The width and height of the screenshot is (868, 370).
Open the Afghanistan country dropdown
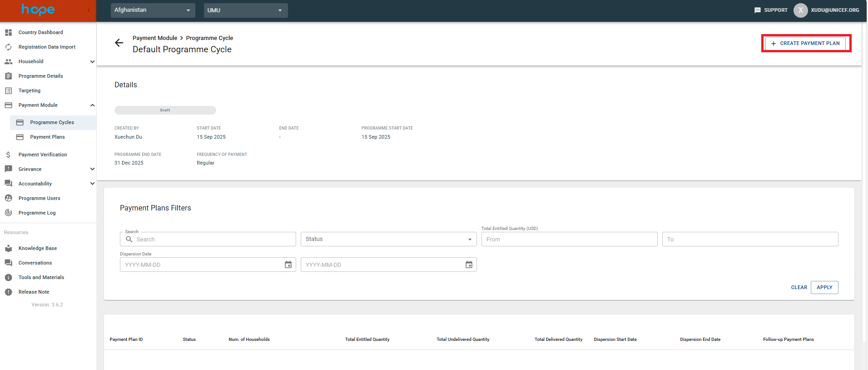click(153, 10)
